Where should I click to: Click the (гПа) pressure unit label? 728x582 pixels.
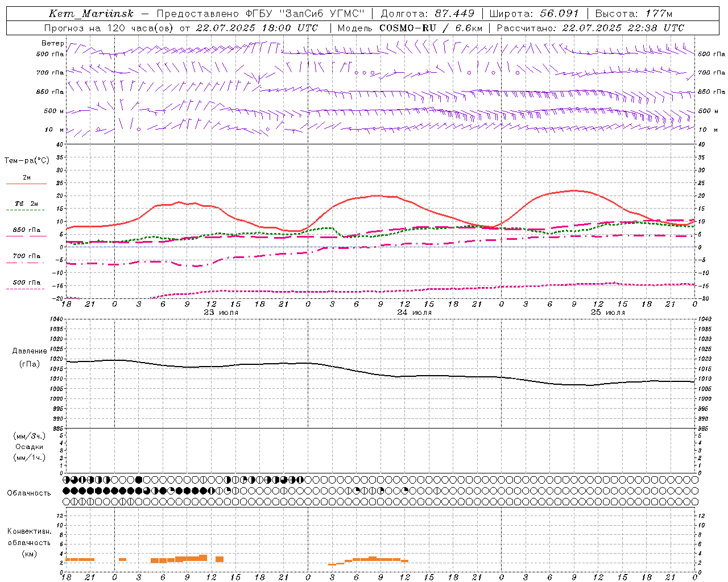(29, 364)
